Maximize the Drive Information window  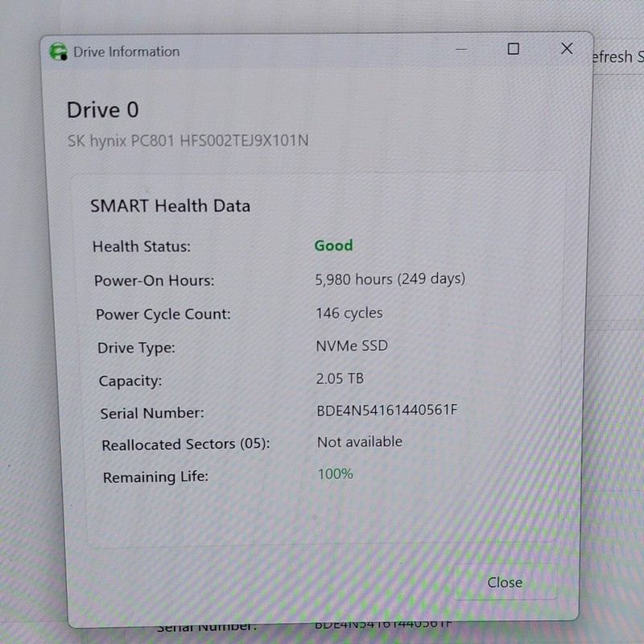[x=514, y=49]
